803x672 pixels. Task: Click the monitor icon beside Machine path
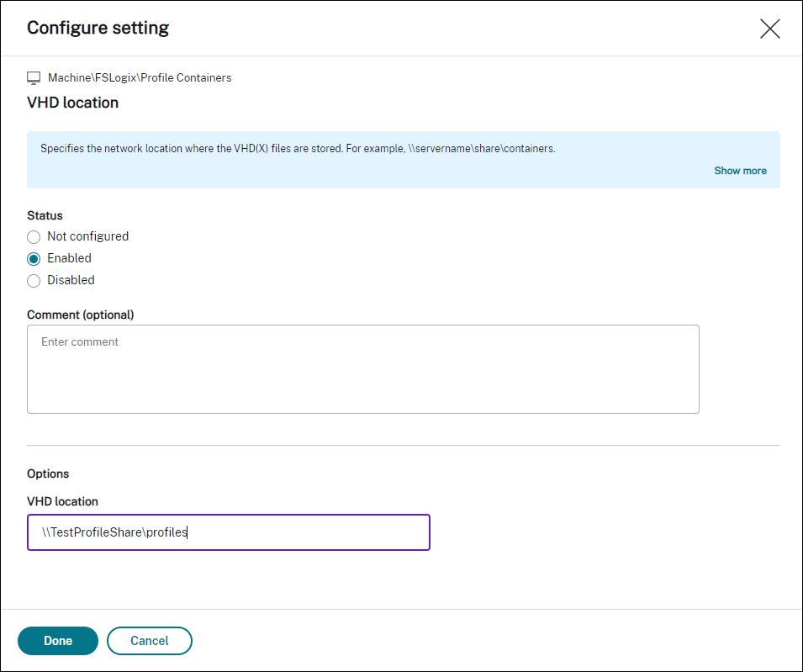(x=34, y=78)
